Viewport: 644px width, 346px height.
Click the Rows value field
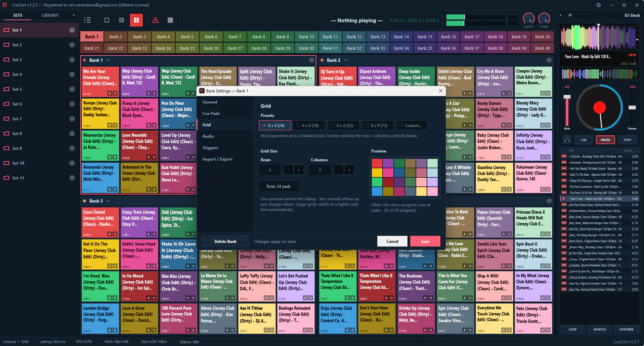coord(270,170)
